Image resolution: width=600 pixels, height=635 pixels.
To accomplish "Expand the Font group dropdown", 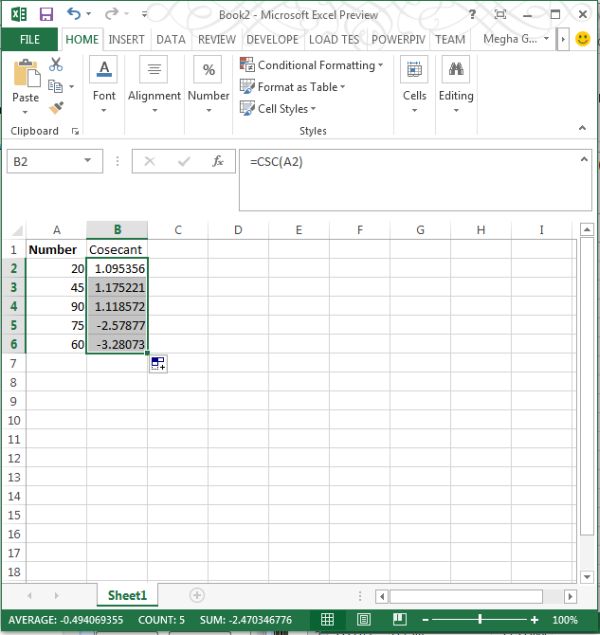I will click(x=104, y=110).
